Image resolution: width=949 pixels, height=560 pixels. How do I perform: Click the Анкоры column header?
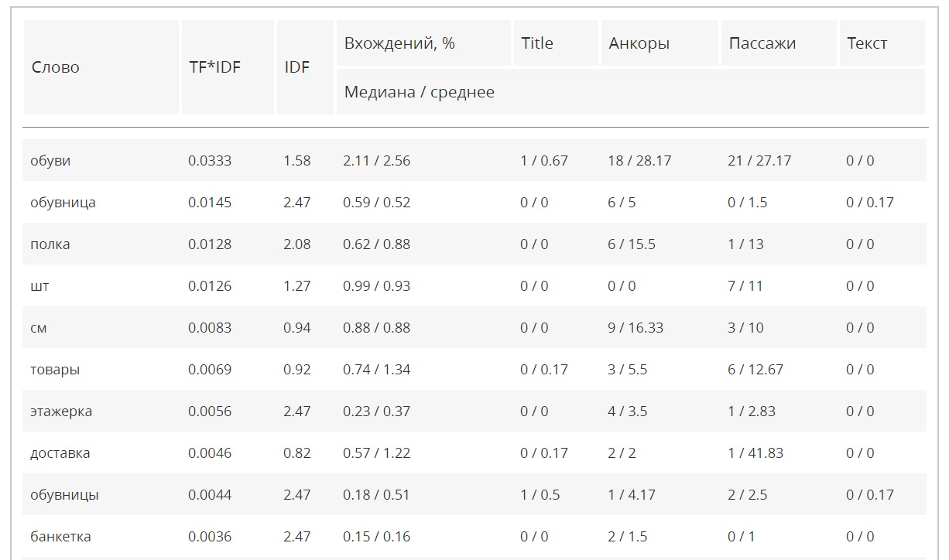639,43
